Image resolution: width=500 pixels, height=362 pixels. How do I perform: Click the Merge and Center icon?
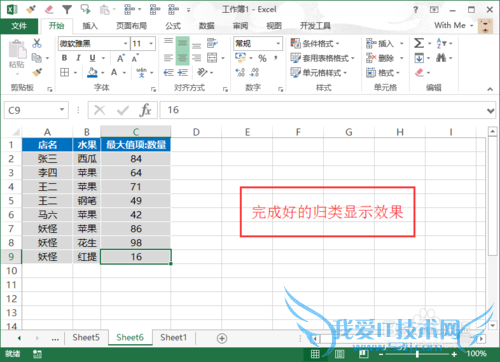pyautogui.click(x=212, y=58)
